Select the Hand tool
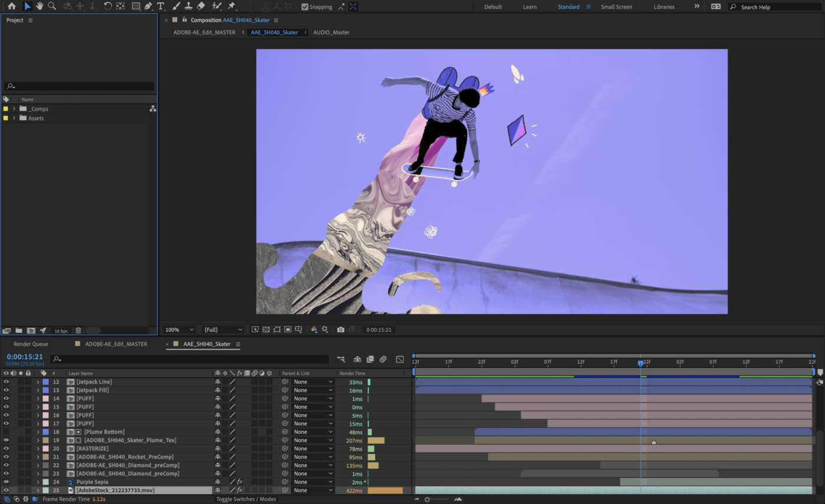 [x=39, y=6]
